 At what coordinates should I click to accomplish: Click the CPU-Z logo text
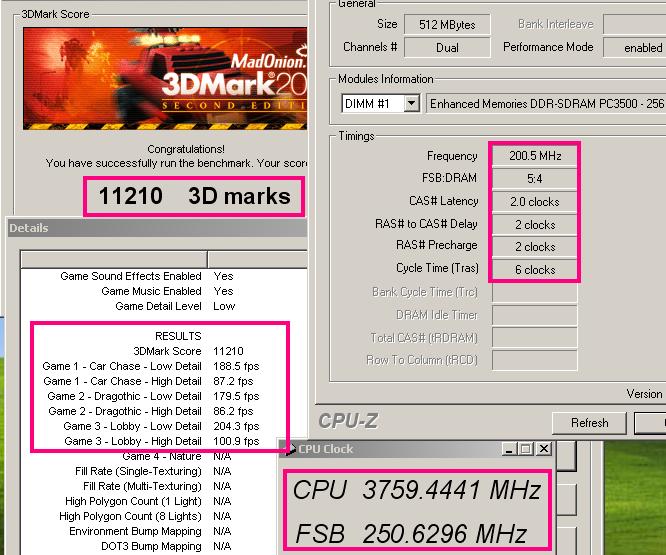pos(348,421)
